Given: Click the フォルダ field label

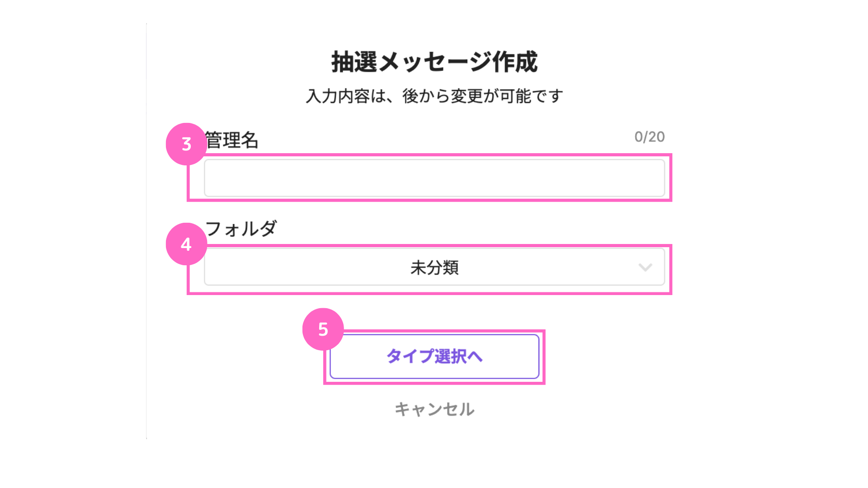Looking at the screenshot, I should pyautogui.click(x=241, y=229).
